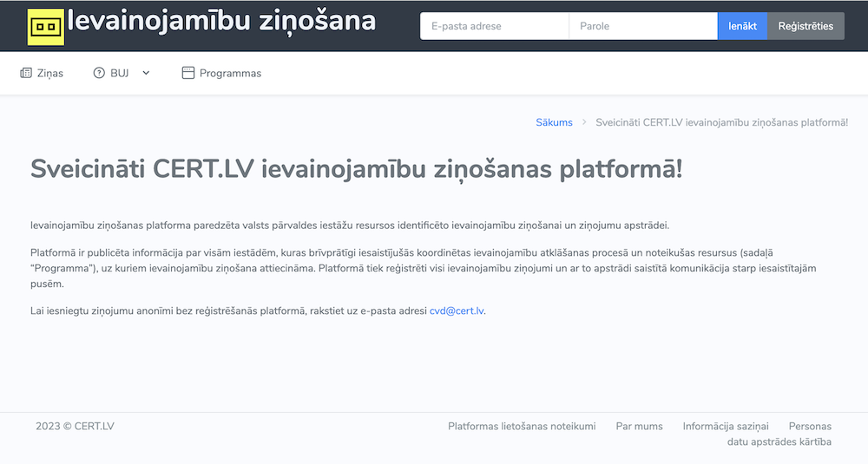Image resolution: width=868 pixels, height=464 pixels.
Task: Open Platformas lietošanas noteikumi footer link
Action: point(522,426)
